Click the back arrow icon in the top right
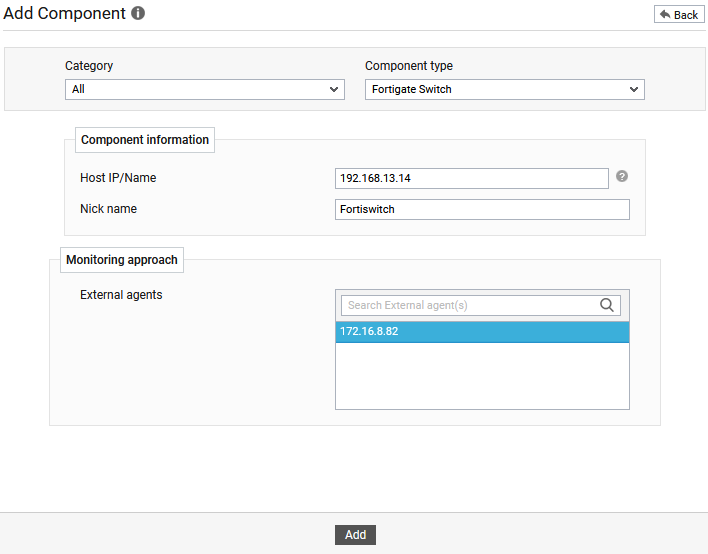Viewport: 708px width, 554px height. [665, 14]
